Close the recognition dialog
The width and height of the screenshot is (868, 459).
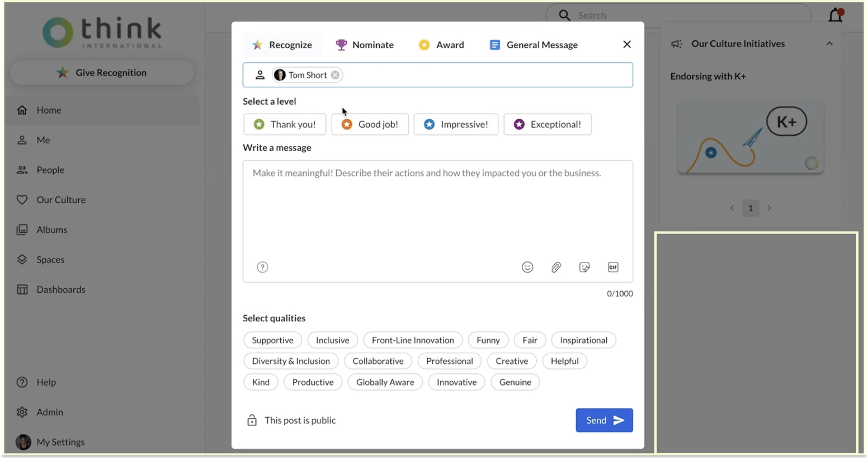point(627,44)
